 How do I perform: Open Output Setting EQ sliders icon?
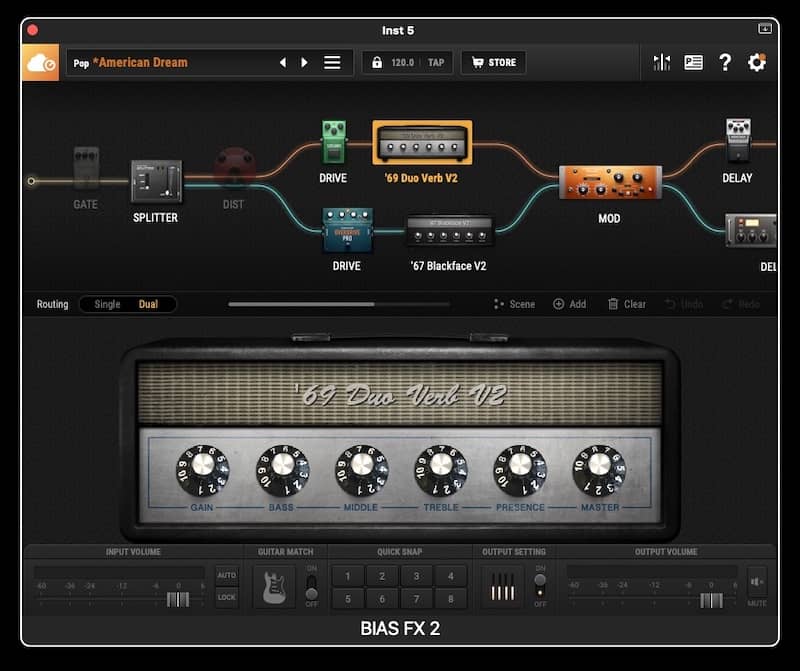(503, 587)
